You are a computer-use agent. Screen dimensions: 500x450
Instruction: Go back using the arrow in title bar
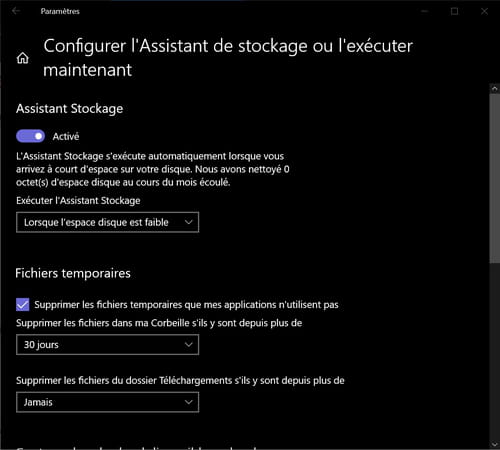pos(16,11)
